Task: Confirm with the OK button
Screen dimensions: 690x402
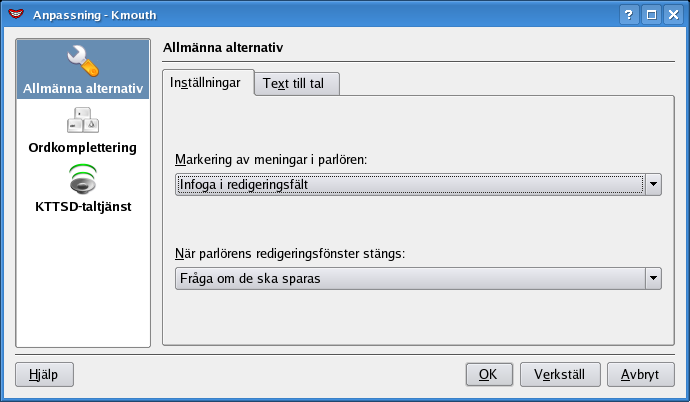Action: 488,374
